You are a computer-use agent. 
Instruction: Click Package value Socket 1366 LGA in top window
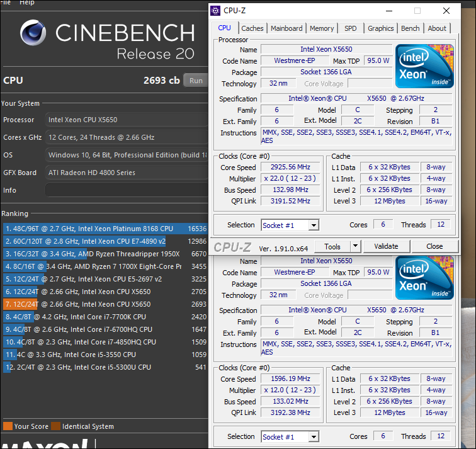coord(326,72)
